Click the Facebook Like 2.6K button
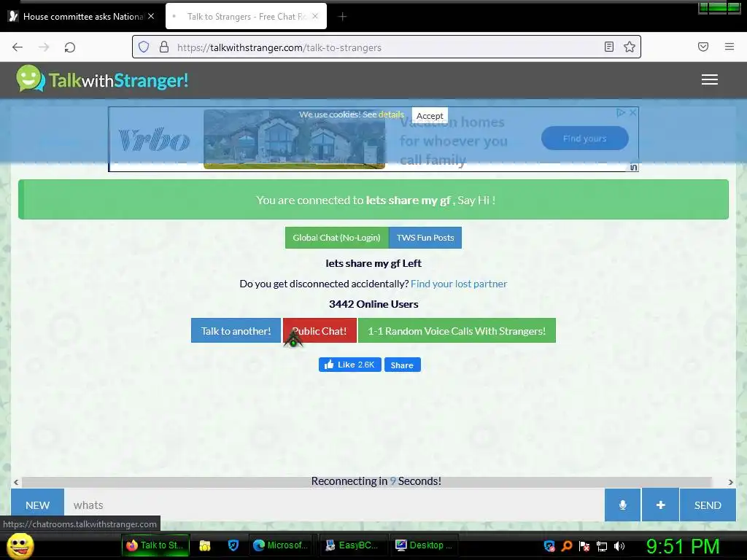 coord(350,365)
